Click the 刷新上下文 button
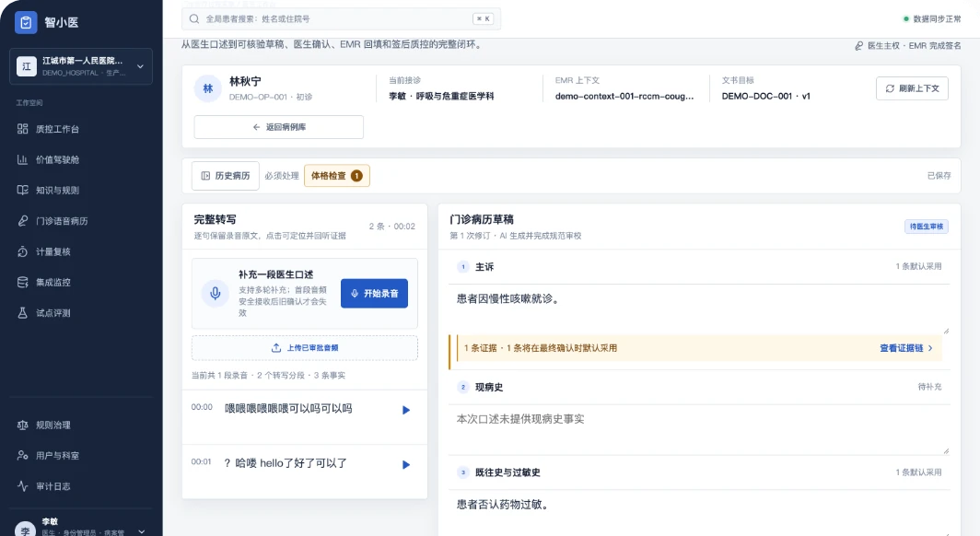980x536 pixels. click(x=912, y=88)
